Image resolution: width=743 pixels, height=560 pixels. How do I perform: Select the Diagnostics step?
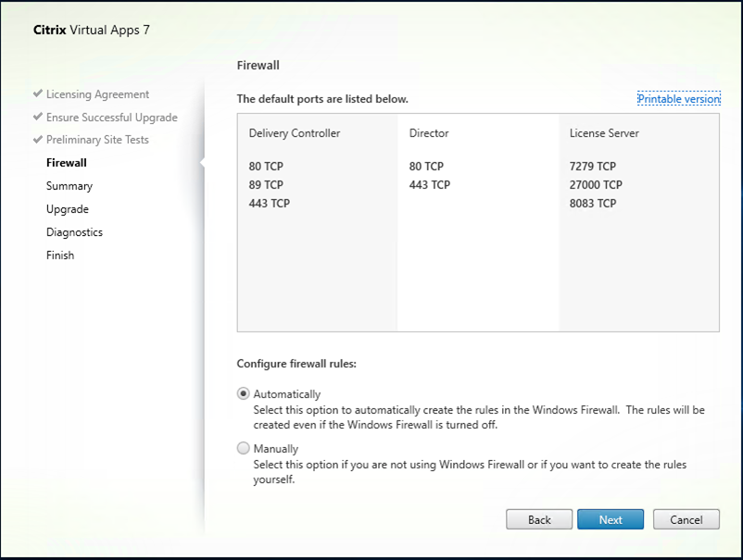[x=74, y=232]
